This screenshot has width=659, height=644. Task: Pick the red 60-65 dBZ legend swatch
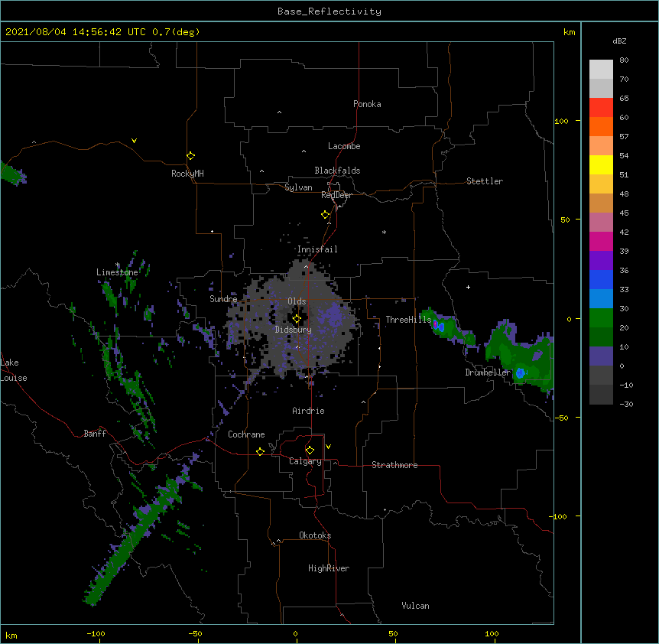tap(601, 108)
